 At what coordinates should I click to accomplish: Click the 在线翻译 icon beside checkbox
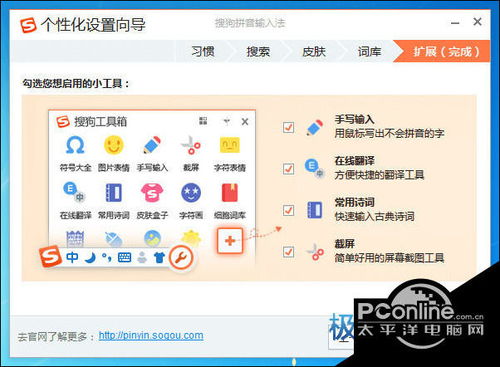click(314, 168)
